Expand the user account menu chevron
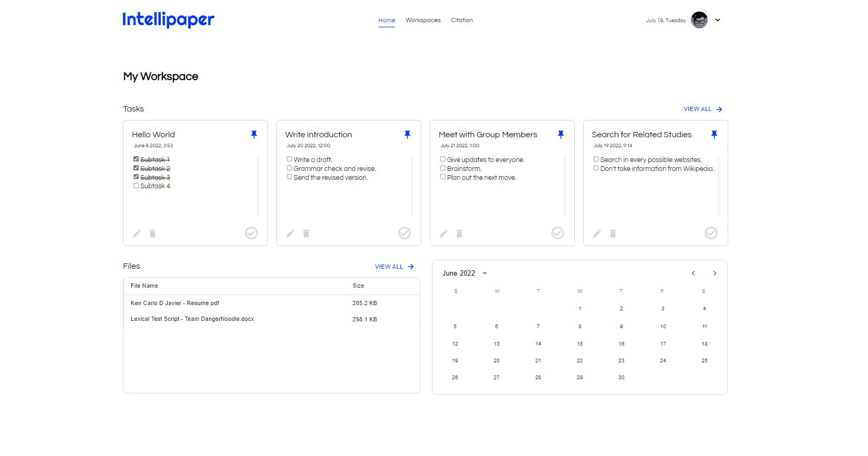868x456 pixels. point(718,20)
